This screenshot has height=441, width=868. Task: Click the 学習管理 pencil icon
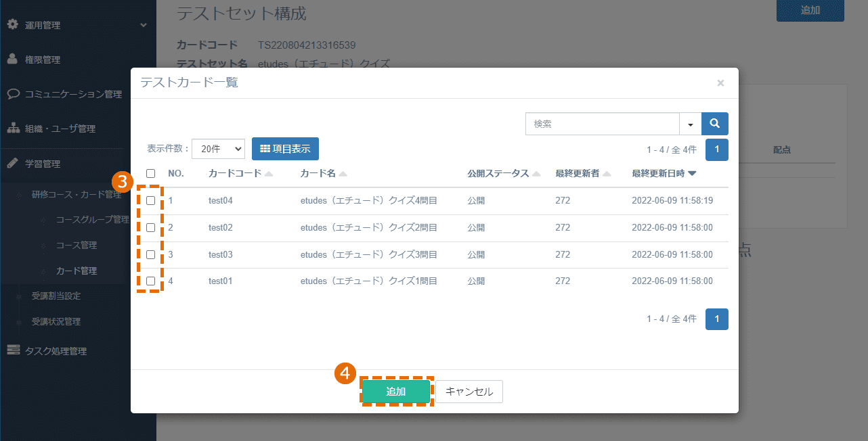12,163
